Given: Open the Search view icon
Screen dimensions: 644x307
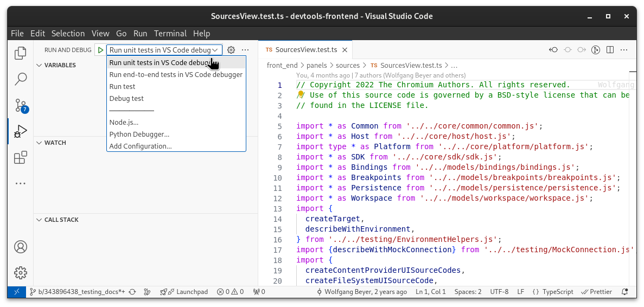Looking at the screenshot, I should tap(21, 79).
